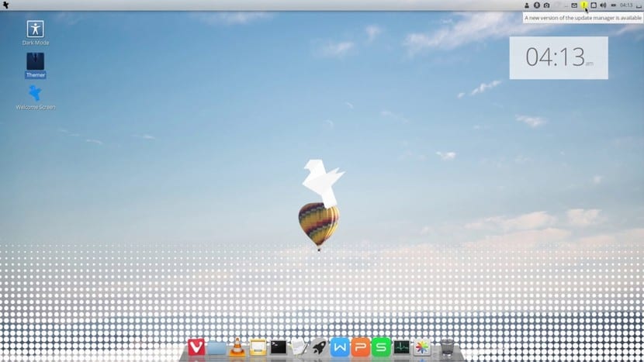Open the colorful pinwheel app in dock

422,348
